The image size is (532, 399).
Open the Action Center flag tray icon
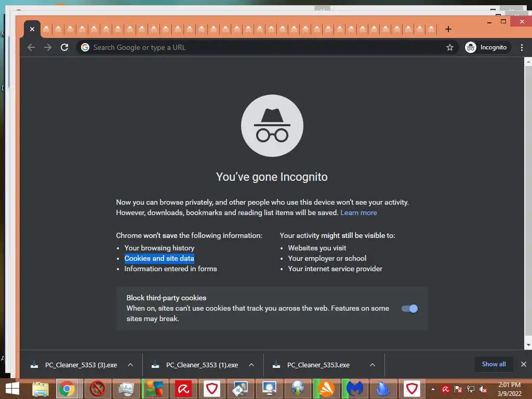[458, 389]
